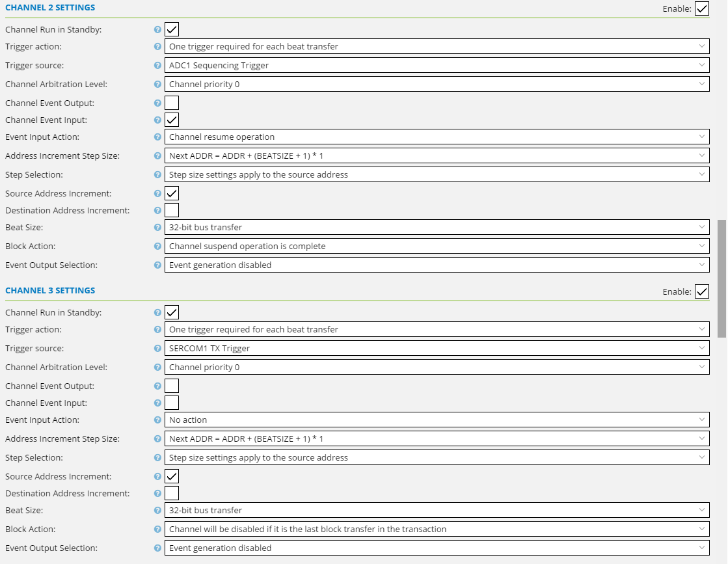
Task: Click the Channel 2 Settings section header
Action: tap(50, 8)
